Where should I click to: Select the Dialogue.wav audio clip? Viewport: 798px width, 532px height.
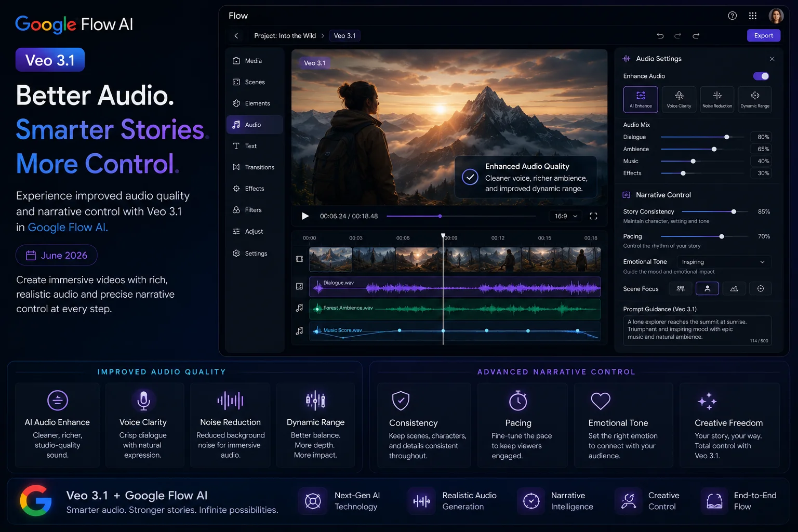pos(455,287)
